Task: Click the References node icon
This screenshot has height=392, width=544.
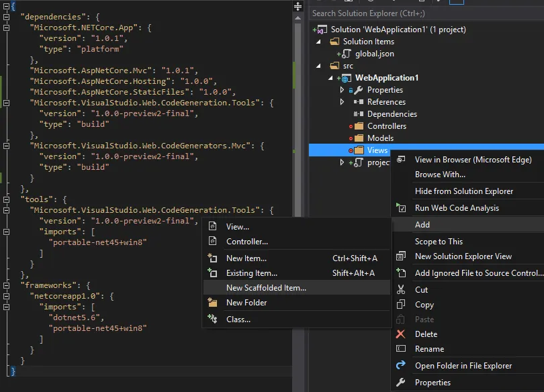Action: pyautogui.click(x=359, y=102)
